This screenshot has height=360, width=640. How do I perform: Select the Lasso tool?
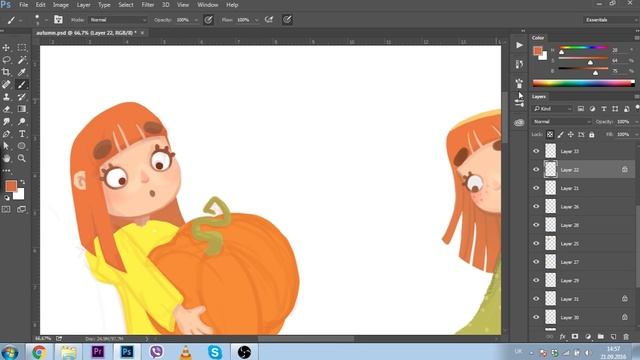click(6, 60)
